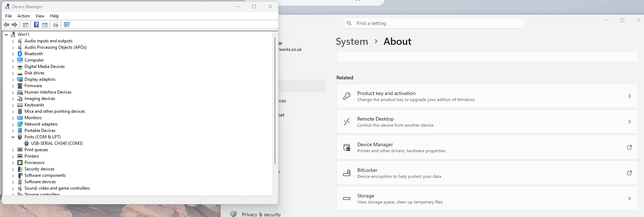This screenshot has height=217, width=644.
Task: Select the Firmware chip icon
Action: point(20,86)
